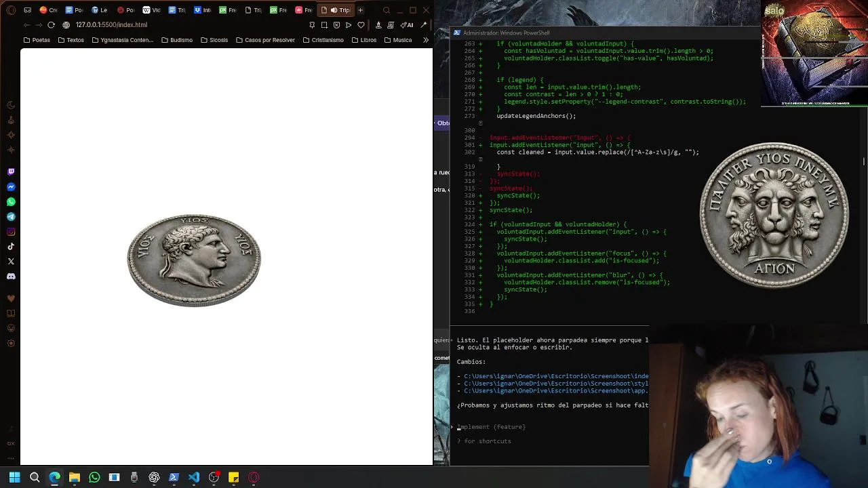The height and width of the screenshot is (488, 868).
Task: Open ChatGPT from the taskbar
Action: [x=154, y=477]
